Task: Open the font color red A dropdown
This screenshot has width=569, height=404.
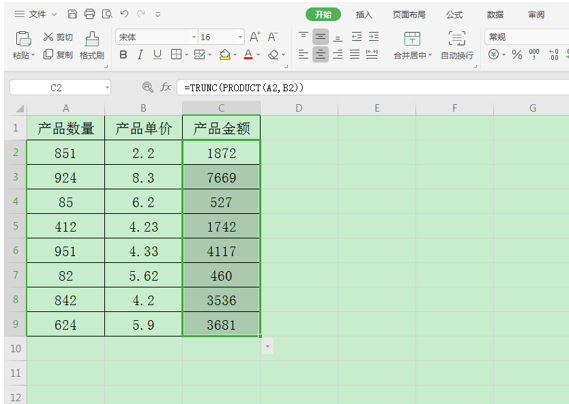Action: [x=258, y=55]
